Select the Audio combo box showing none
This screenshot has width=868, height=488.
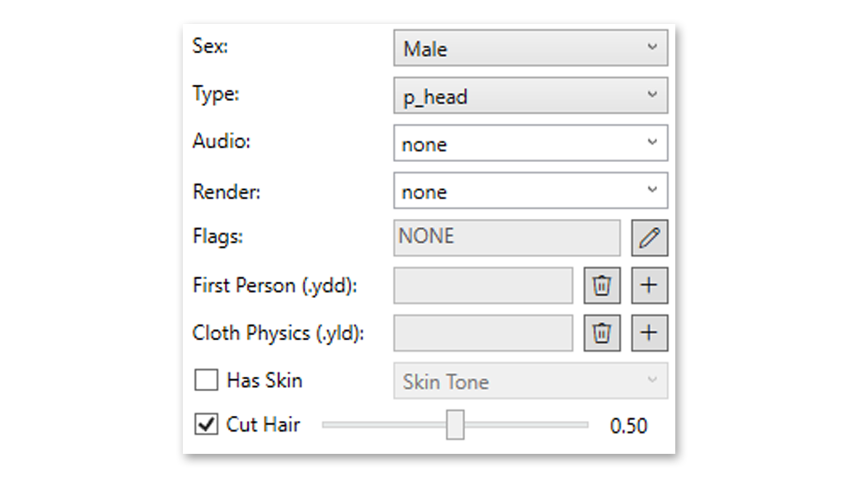tap(530, 143)
